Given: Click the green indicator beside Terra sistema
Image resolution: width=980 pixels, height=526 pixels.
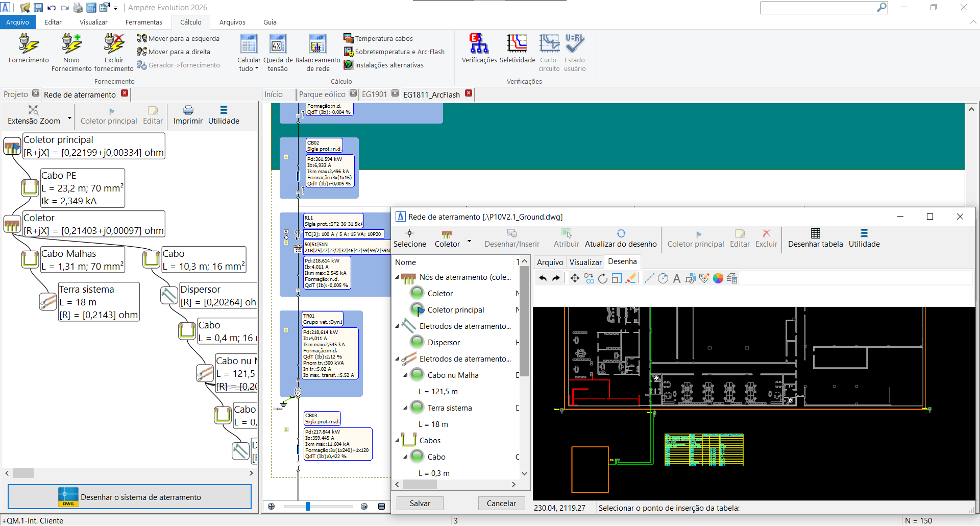Looking at the screenshot, I should 418,408.
